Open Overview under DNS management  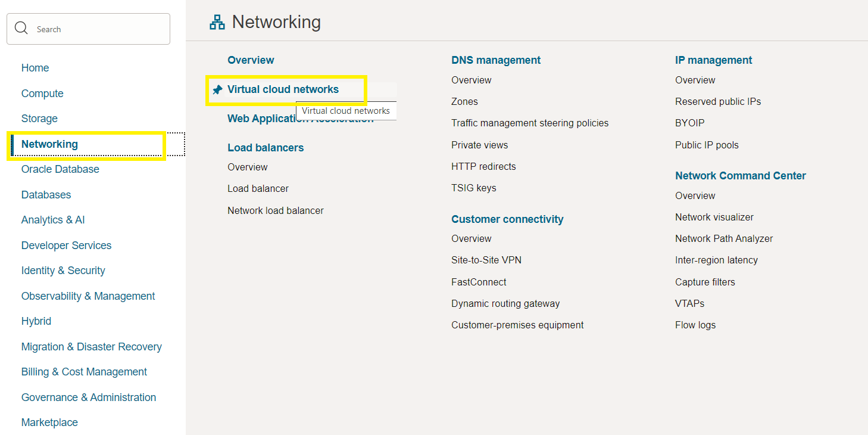point(472,80)
